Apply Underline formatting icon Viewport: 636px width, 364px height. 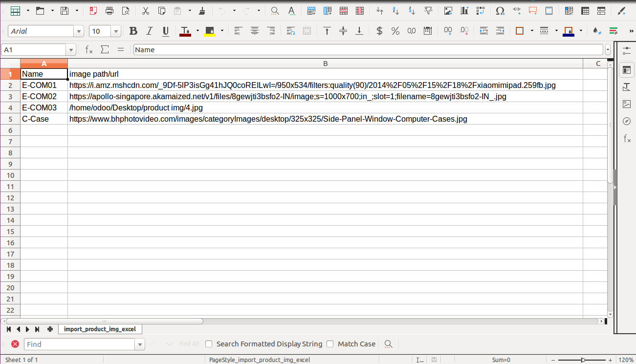166,31
